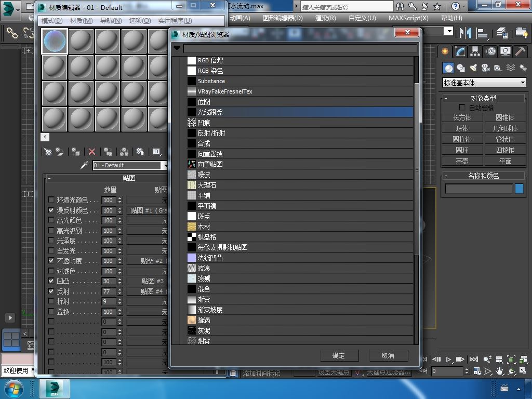Click the object color swatch
The width and height of the screenshot is (532, 399).
[x=519, y=189]
